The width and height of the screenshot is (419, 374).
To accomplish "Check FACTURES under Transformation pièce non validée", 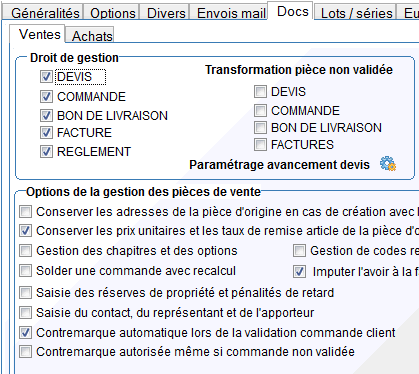I will pos(260,145).
